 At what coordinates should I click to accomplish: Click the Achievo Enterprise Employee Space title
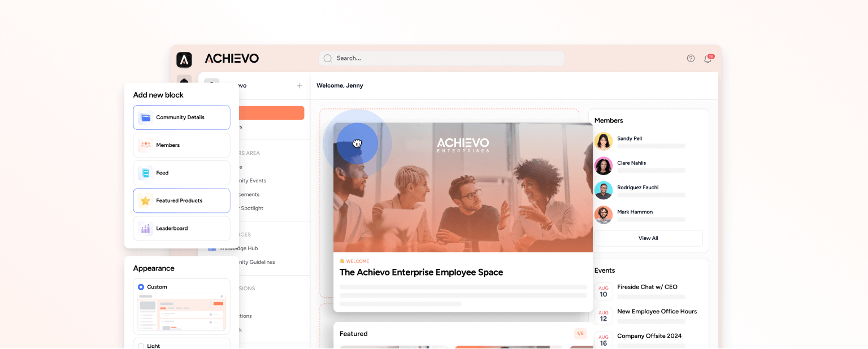tap(421, 272)
